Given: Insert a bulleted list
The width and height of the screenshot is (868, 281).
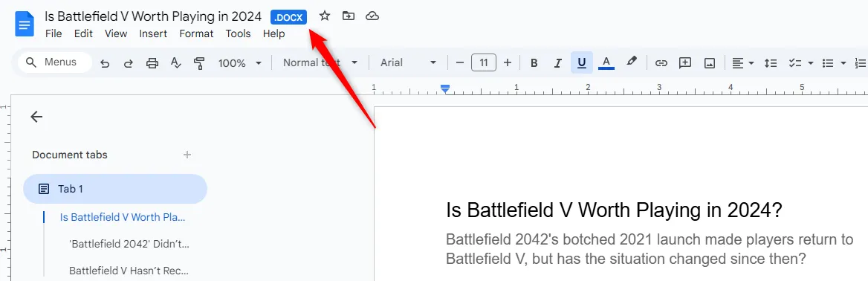Looking at the screenshot, I should pos(828,63).
